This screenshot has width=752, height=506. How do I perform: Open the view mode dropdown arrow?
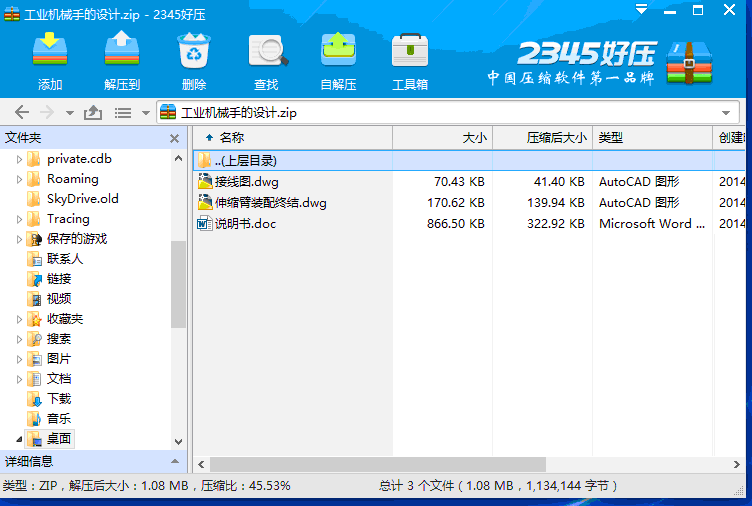pyautogui.click(x=146, y=114)
